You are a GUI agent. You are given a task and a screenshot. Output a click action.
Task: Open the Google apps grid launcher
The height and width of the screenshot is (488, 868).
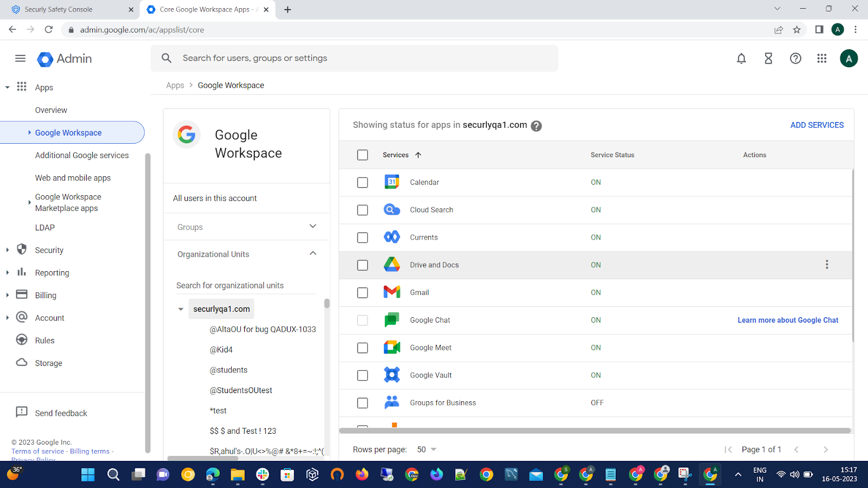tap(822, 59)
